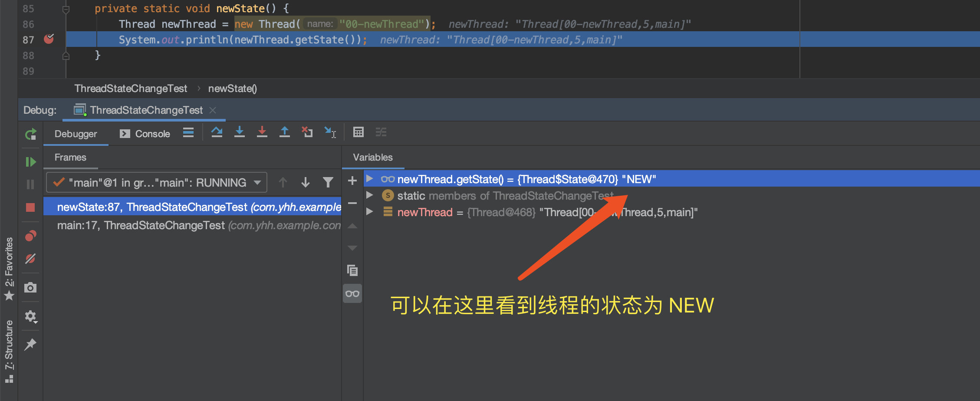Click line number 89 in gutter
This screenshot has height=401, width=980.
pos(28,71)
